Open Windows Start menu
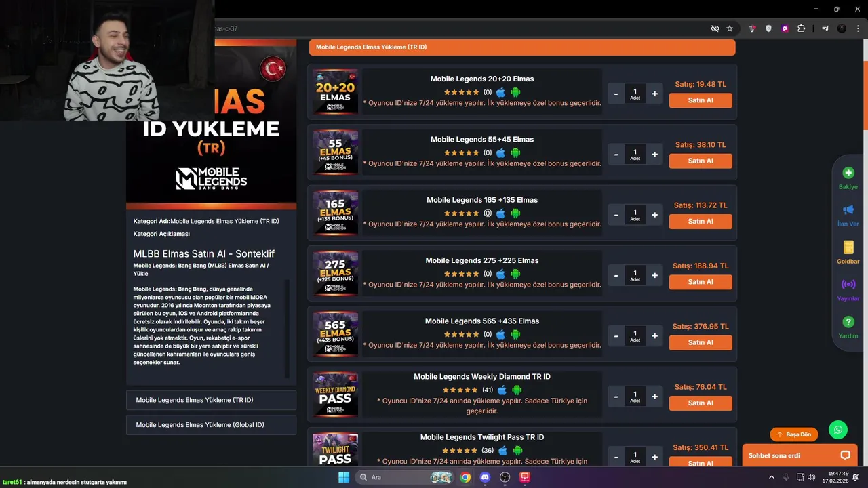Viewport: 868px width, 488px height. [343, 477]
